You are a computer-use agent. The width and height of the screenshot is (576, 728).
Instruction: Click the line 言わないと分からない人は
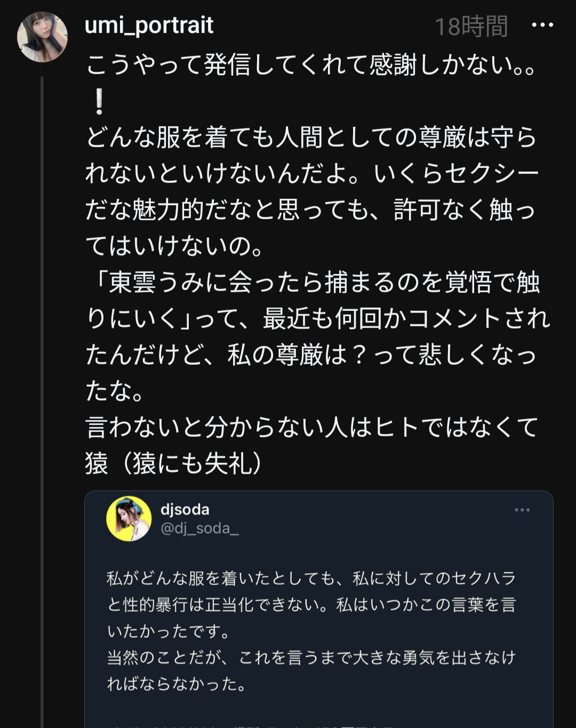tap(311, 427)
